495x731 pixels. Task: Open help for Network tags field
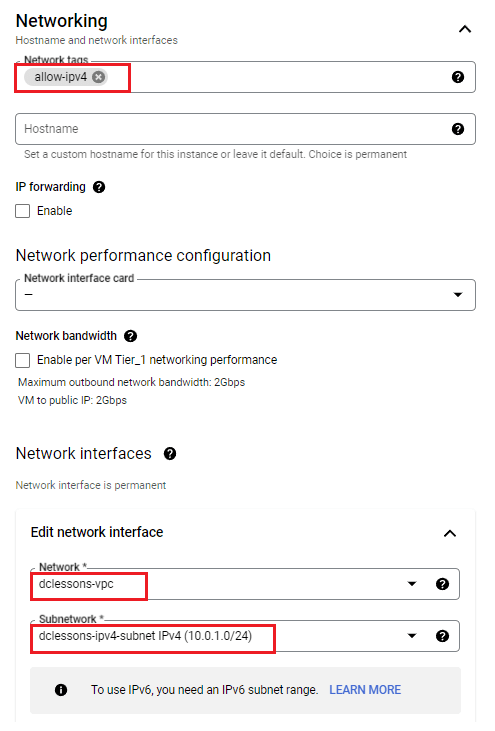[x=458, y=77]
